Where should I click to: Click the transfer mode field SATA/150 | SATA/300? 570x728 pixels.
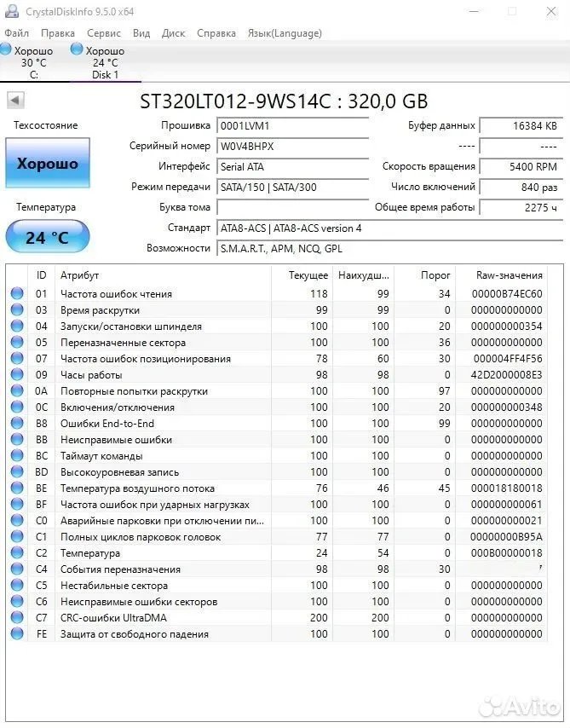(x=293, y=187)
